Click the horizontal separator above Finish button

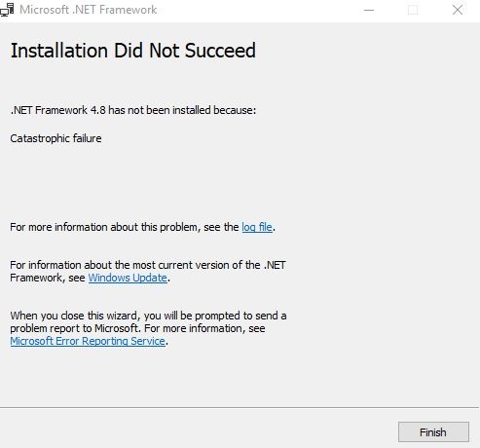click(240, 407)
